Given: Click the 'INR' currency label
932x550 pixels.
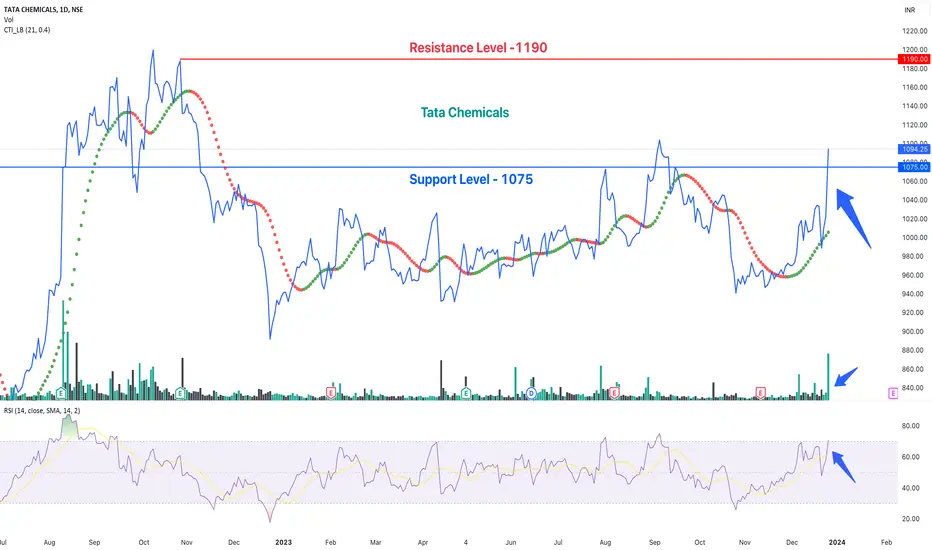Looking at the screenshot, I should click(909, 10).
